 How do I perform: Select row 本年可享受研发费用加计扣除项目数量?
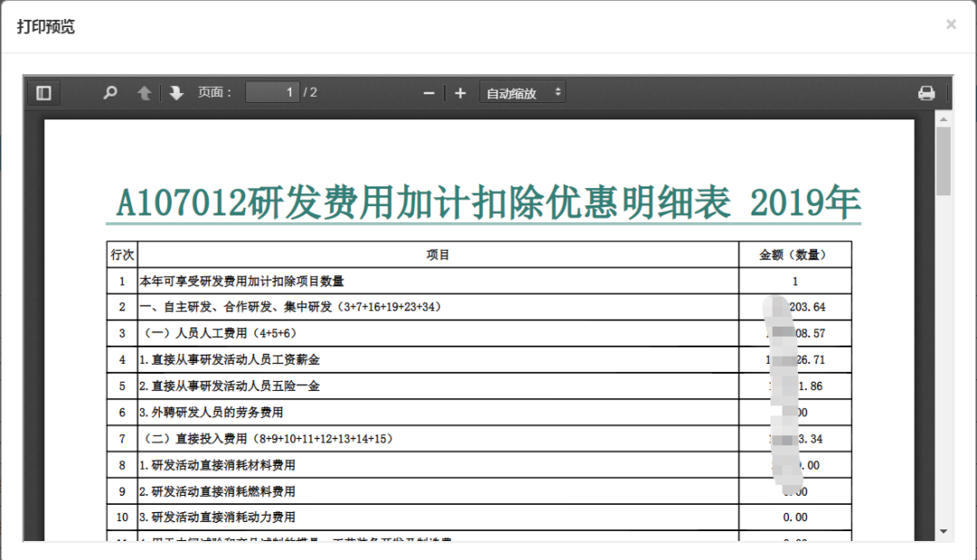479,281
